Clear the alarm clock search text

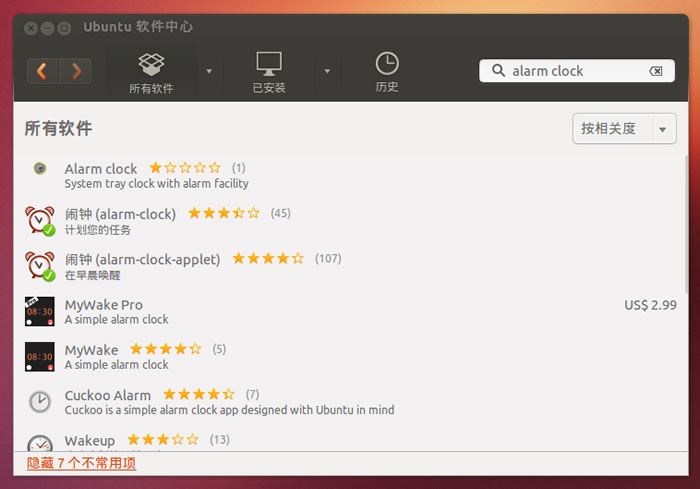(656, 71)
